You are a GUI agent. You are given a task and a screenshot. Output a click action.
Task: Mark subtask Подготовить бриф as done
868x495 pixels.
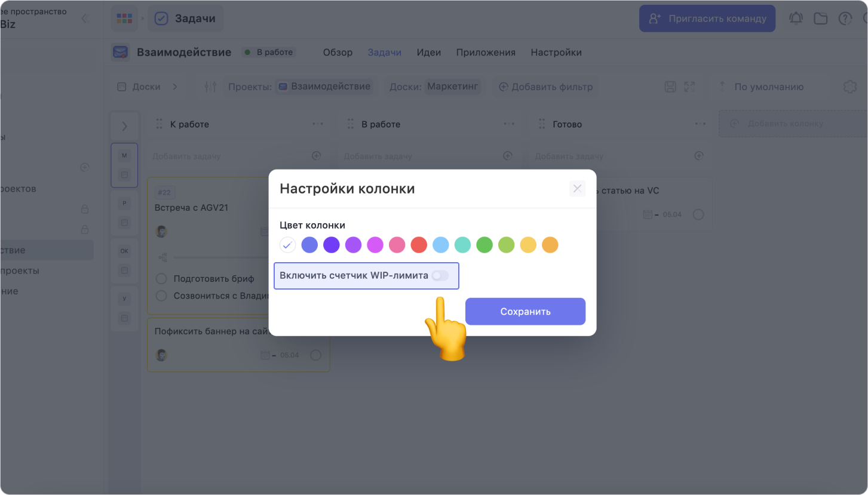[x=161, y=278]
